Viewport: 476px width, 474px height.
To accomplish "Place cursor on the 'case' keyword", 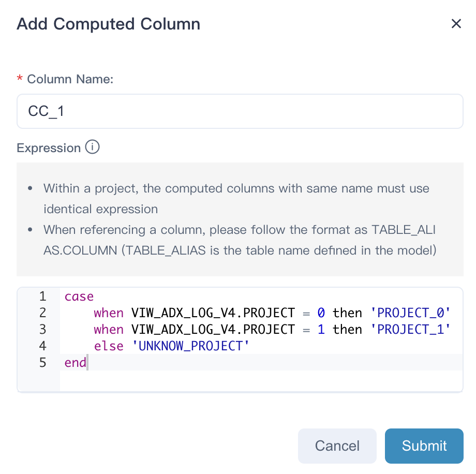I will pyautogui.click(x=79, y=297).
